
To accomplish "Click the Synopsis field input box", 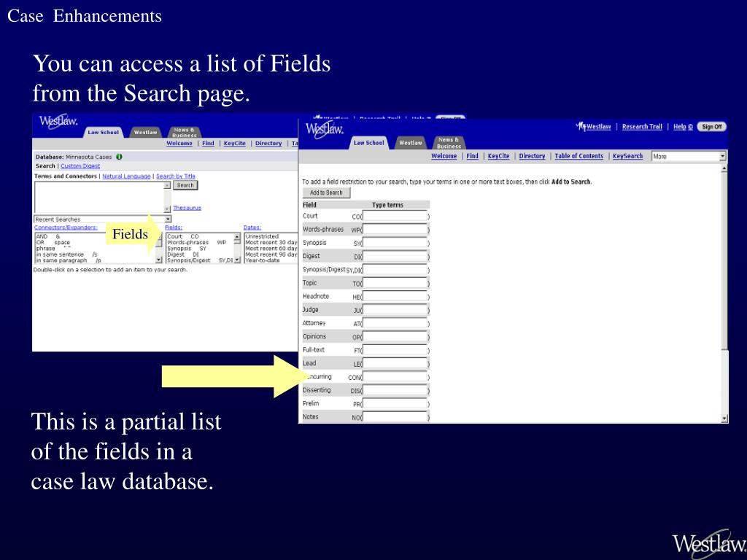I will point(395,243).
